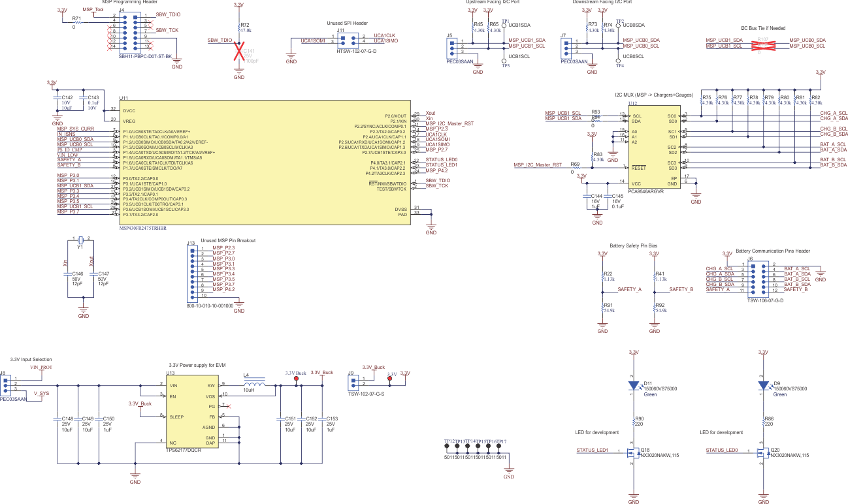Click the 'MSP Programming Header' title
Viewport: 848px width, 504px height.
(x=131, y=2)
